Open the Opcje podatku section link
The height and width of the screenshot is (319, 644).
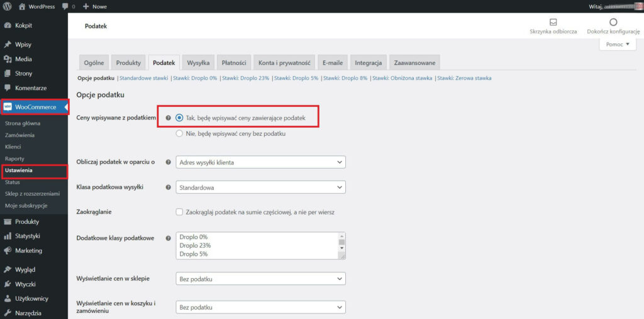(96, 78)
